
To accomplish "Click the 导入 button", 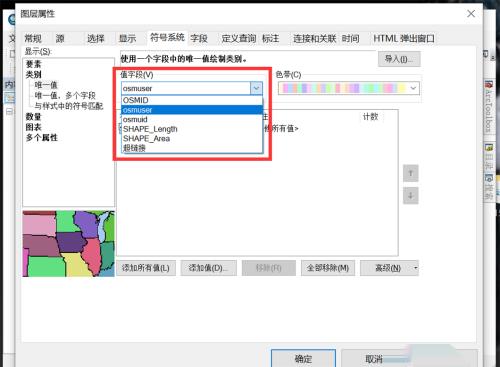I will [399, 59].
